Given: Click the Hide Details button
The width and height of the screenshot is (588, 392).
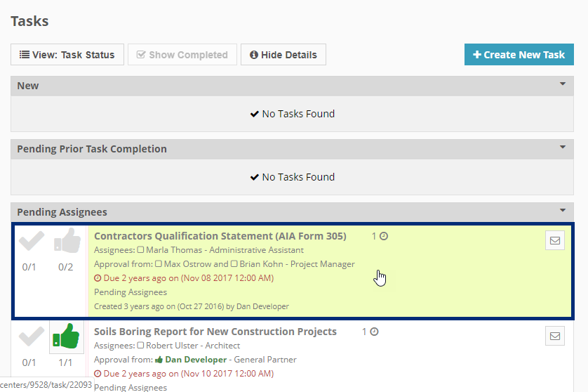Looking at the screenshot, I should point(283,55).
